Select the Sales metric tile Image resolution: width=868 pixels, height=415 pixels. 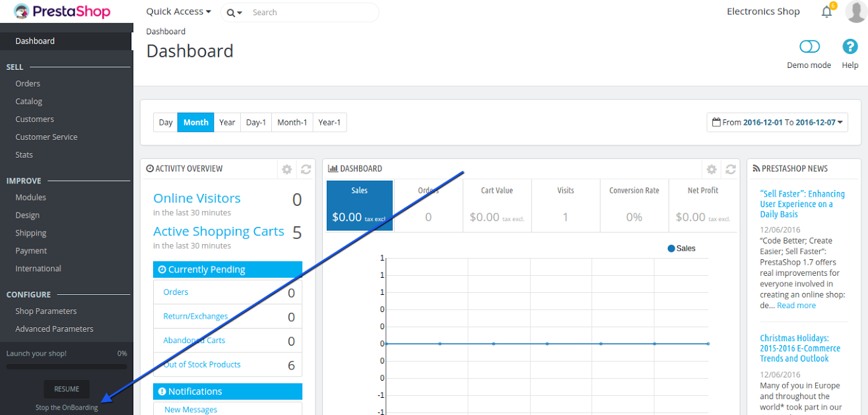360,206
